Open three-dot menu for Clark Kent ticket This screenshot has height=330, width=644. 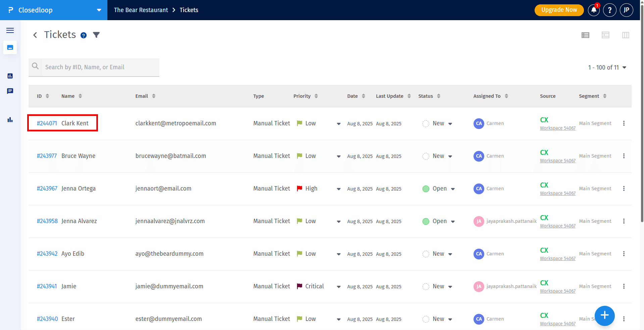(x=624, y=123)
